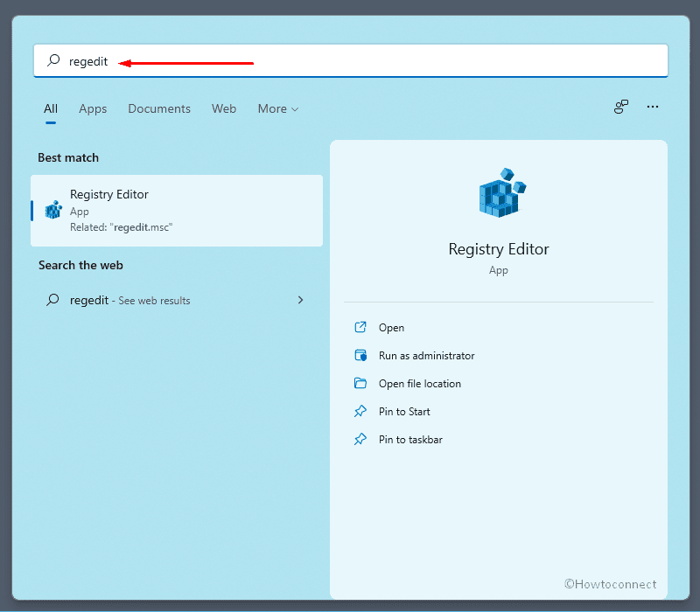Image resolution: width=700 pixels, height=612 pixels.
Task: Click the regedit search input field
Action: (x=351, y=60)
